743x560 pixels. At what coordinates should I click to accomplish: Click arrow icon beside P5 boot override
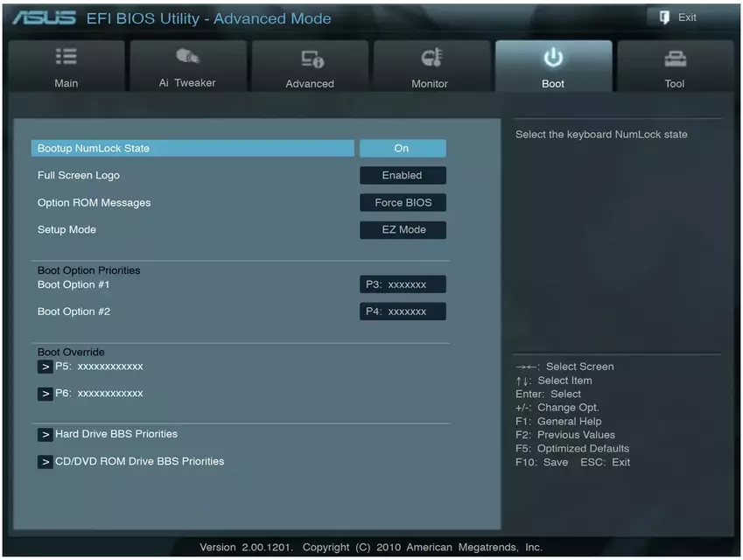(45, 367)
